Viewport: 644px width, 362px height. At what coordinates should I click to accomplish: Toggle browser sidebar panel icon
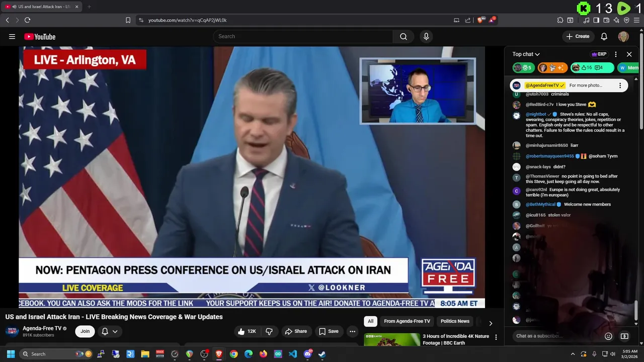pos(596,20)
